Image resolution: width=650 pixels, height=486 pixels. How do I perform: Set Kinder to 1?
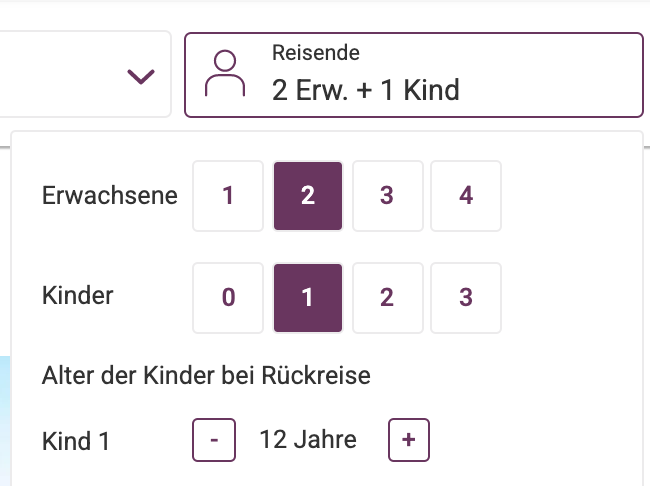pos(308,298)
